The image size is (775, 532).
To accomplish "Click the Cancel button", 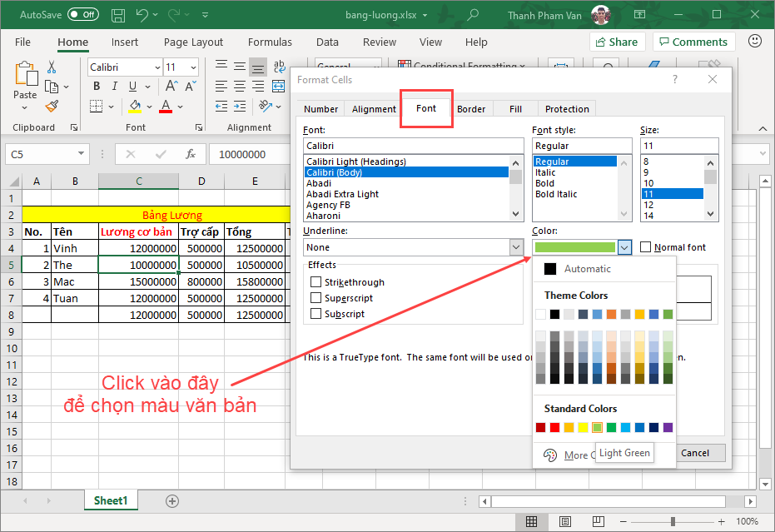I will click(695, 453).
